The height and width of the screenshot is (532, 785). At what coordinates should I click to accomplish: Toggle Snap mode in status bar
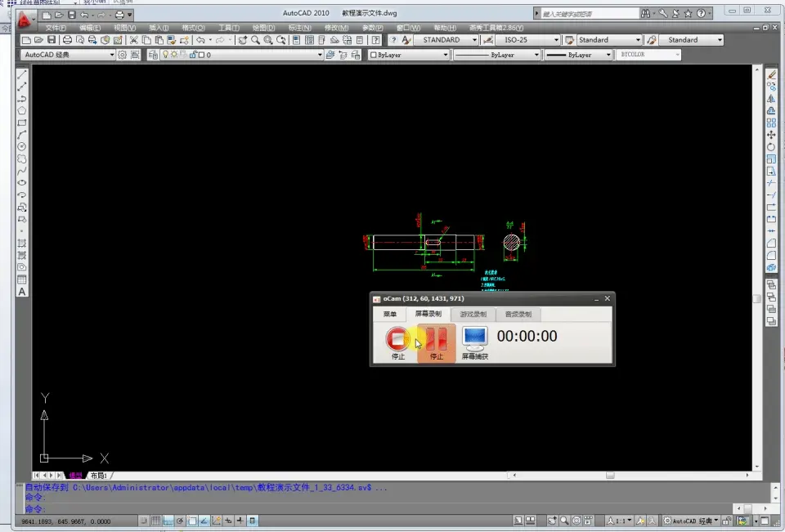[144, 521]
